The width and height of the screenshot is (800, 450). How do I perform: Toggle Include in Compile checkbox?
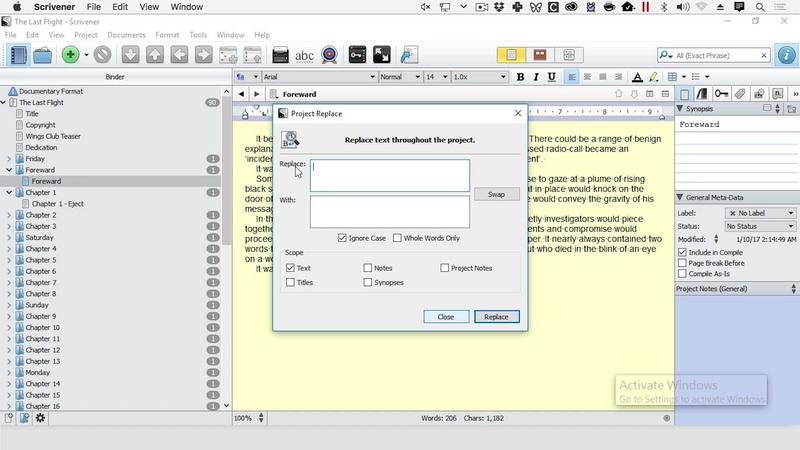pyautogui.click(x=682, y=252)
